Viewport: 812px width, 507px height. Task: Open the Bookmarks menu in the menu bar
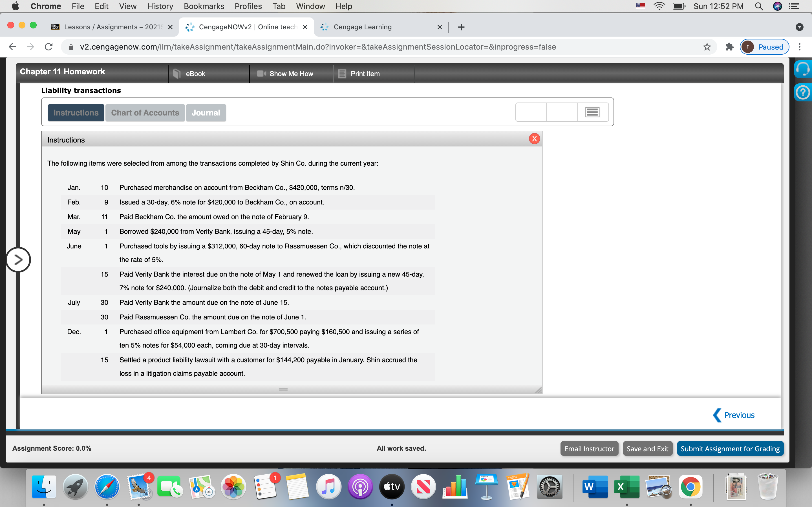[x=204, y=6]
